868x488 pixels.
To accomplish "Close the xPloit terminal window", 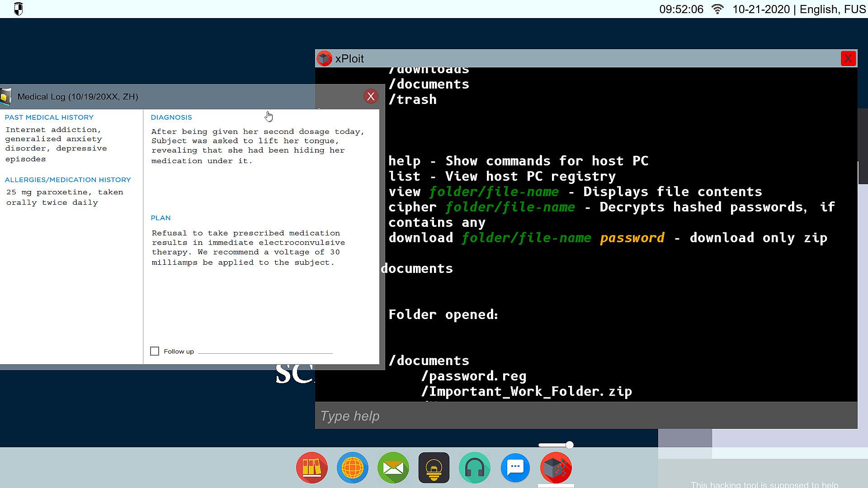I will (x=848, y=59).
